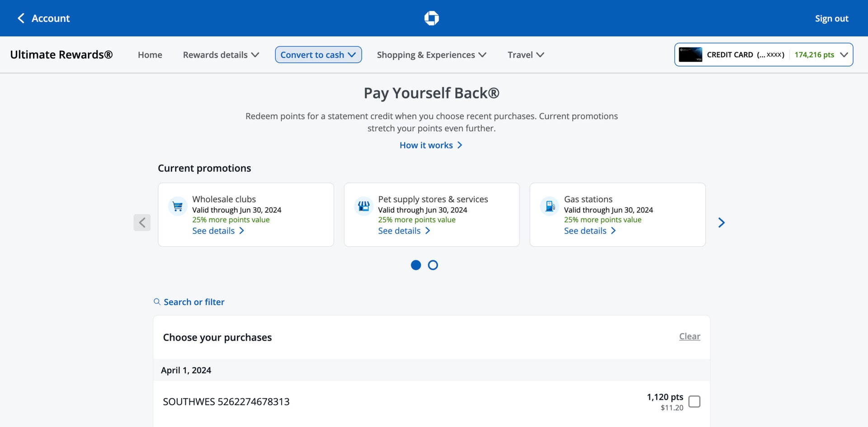Click the Chase logo in the header

(431, 18)
